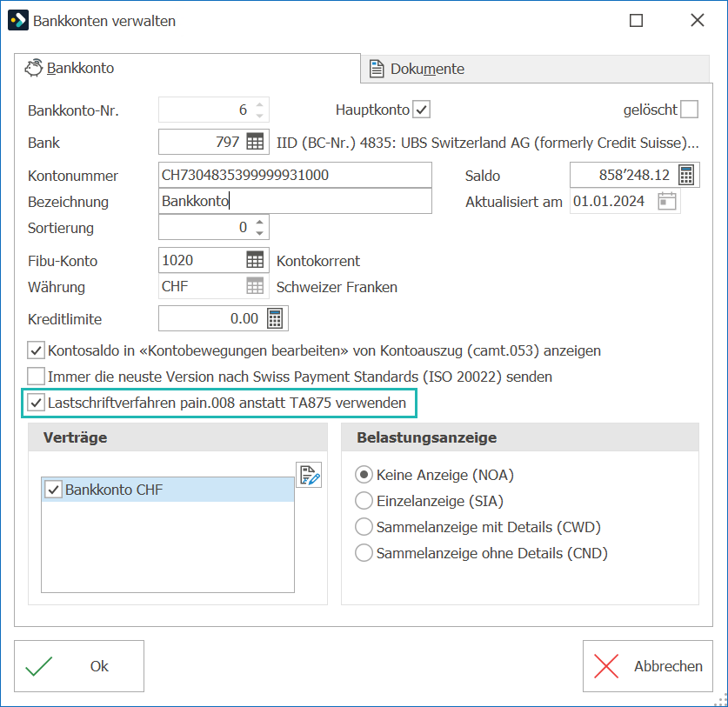Image resolution: width=728 pixels, height=707 pixels.
Task: Close the Bankkonten verwalten dialog
Action: 698,20
